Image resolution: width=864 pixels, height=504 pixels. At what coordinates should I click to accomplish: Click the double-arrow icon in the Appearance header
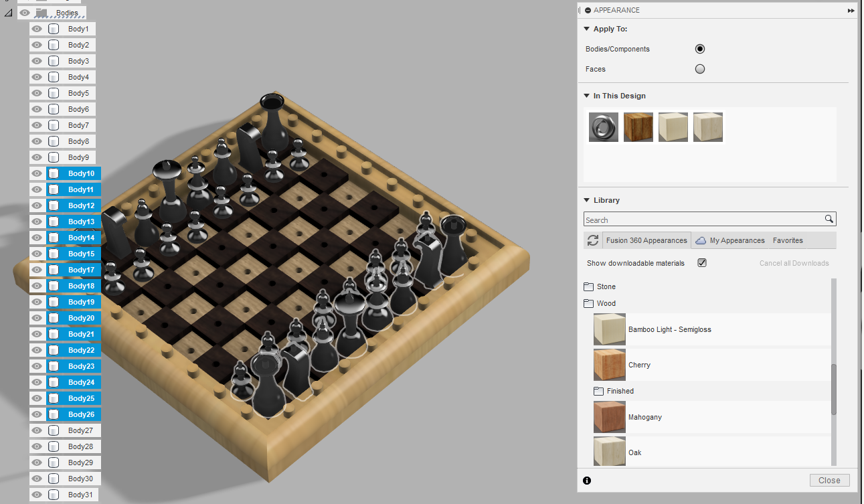(851, 11)
